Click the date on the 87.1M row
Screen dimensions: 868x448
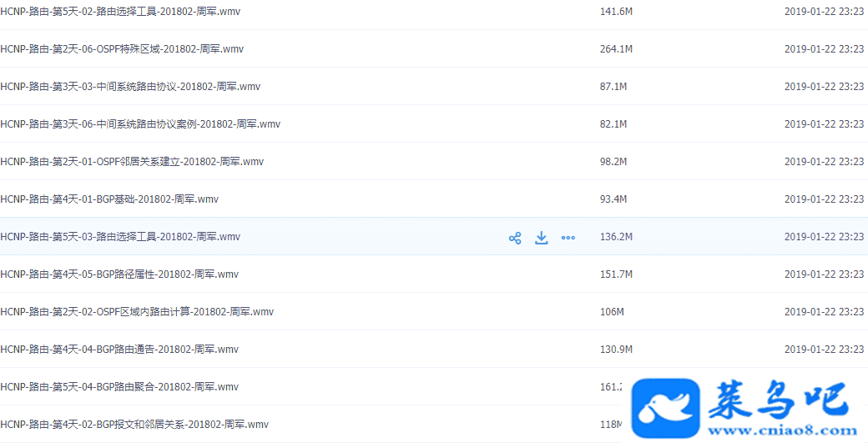tap(825, 86)
